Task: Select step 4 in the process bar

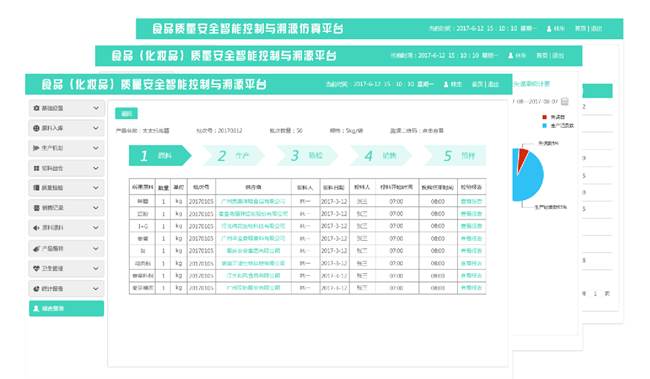Action: [x=381, y=155]
